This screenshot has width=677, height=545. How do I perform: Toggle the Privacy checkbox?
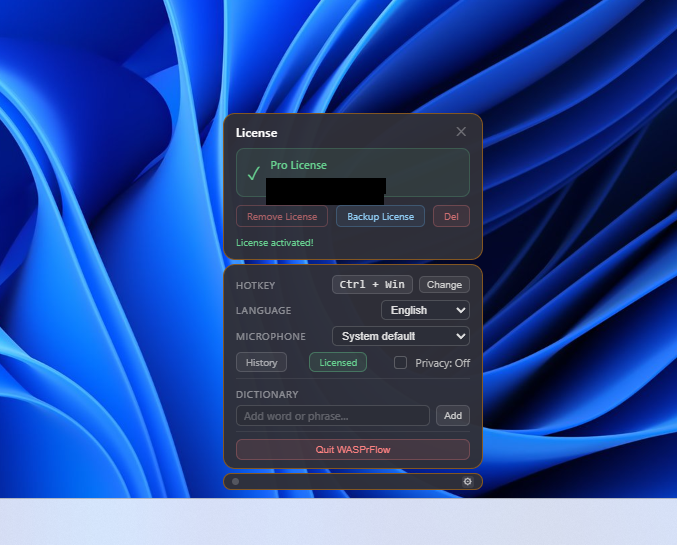[x=400, y=362]
